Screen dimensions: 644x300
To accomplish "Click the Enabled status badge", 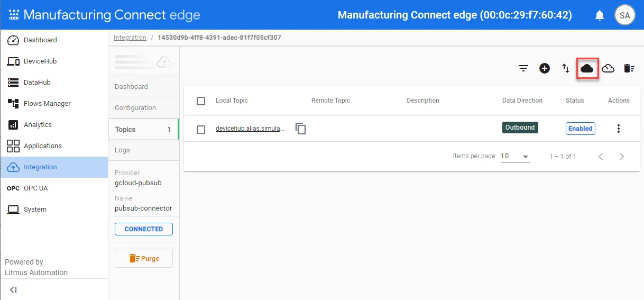I will coord(581,129).
